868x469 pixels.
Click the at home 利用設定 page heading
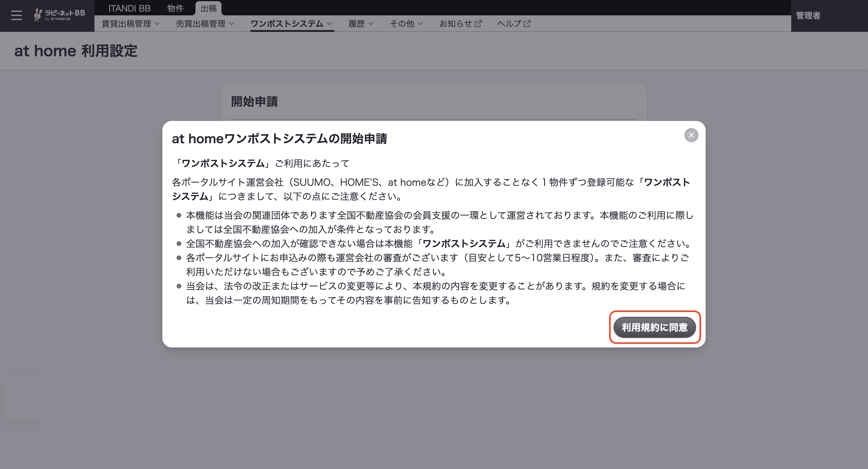click(x=76, y=51)
